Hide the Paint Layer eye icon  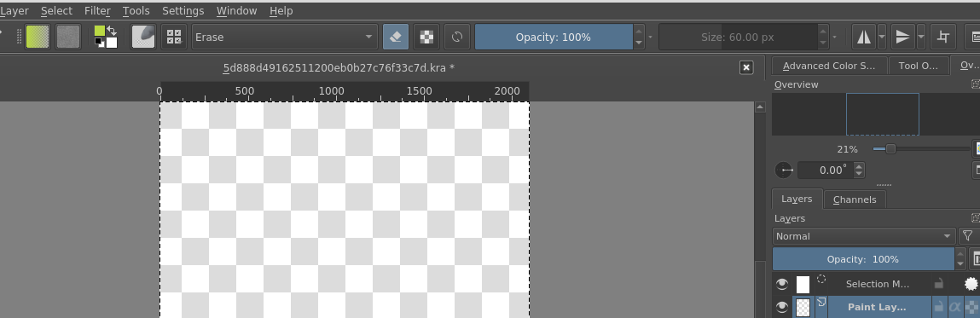[782, 307]
